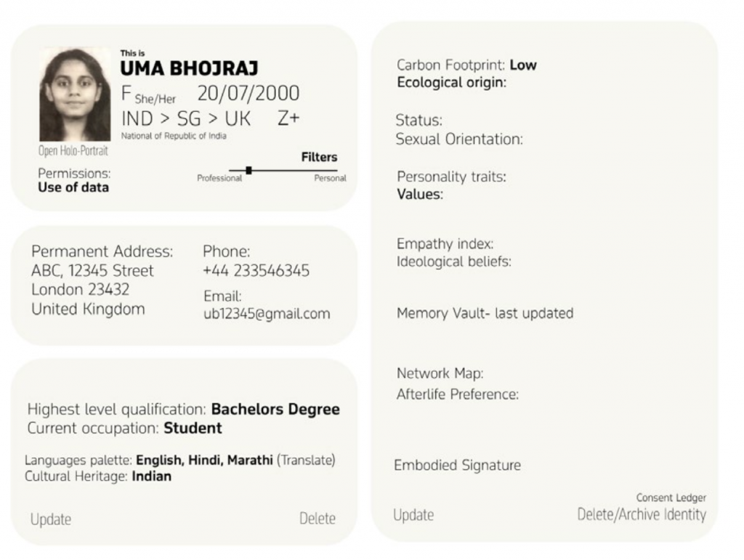Click Update in the qualifications card
Viewport: 744px width, 560px height.
(51, 519)
